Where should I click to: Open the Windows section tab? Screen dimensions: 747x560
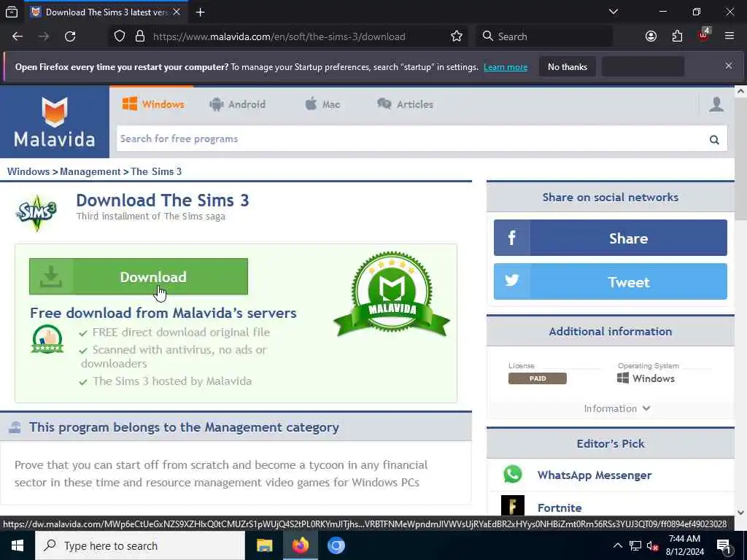(x=153, y=104)
